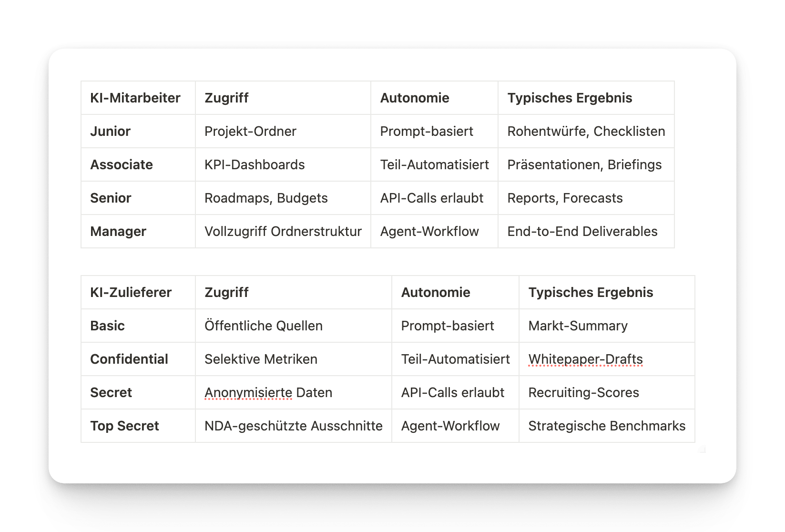Click the Roadmaps, Budgets cell
The image size is (785, 532).
[283, 198]
